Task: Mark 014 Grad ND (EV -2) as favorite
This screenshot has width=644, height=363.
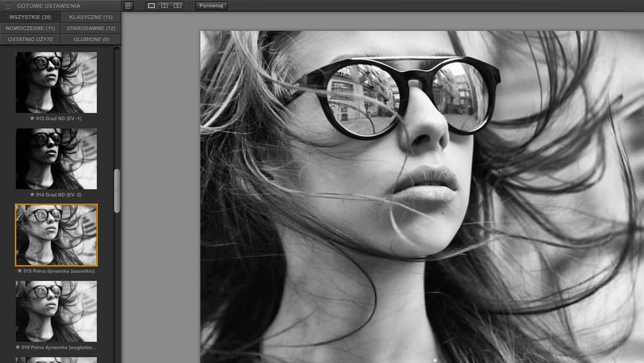Action: click(32, 195)
